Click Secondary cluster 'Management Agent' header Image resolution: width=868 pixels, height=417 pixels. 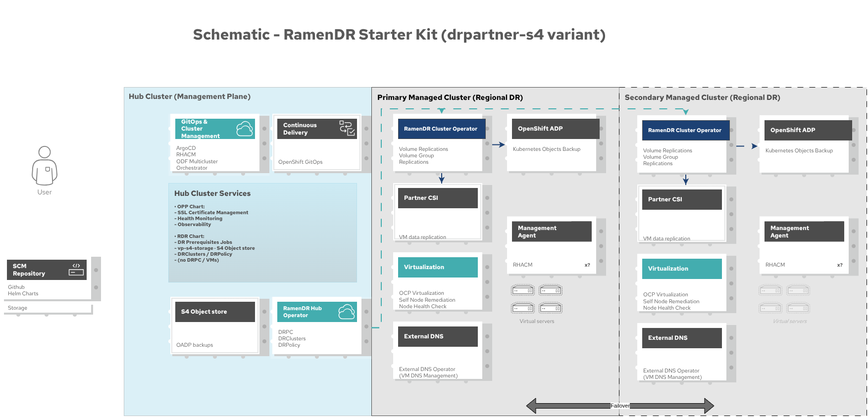click(804, 232)
